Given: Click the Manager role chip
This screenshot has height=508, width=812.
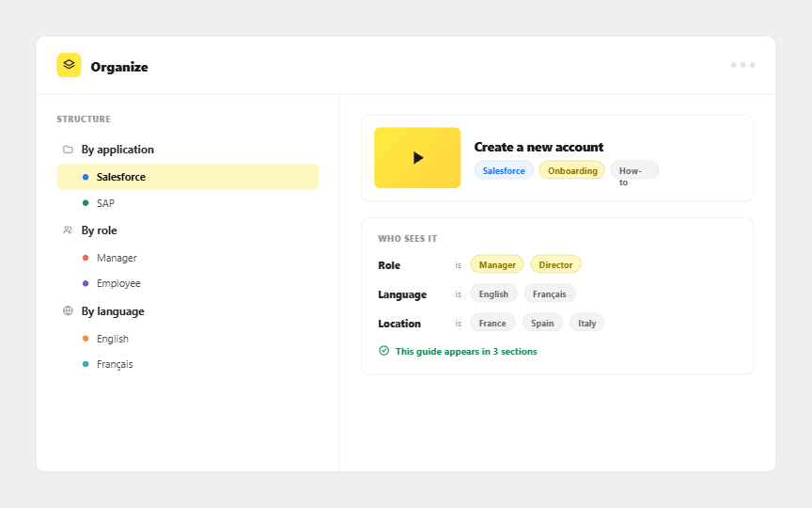Looking at the screenshot, I should pos(497,265).
